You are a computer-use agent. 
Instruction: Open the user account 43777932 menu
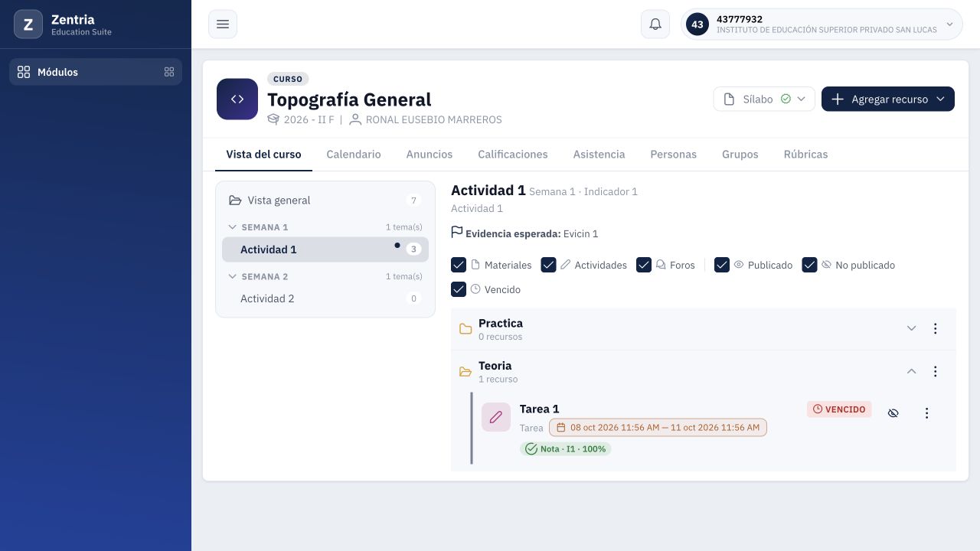[x=822, y=24]
